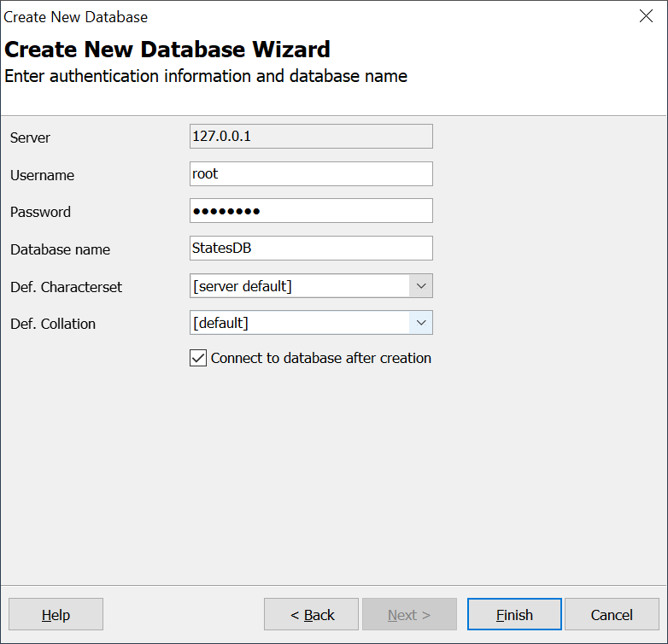Click the Create New Database Wizard heading
The image size is (668, 644).
point(167,49)
